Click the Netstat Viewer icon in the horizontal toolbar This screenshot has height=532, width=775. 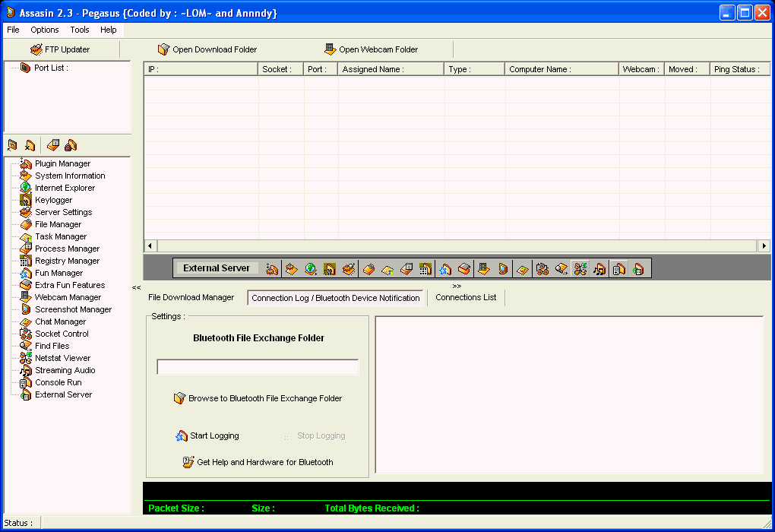580,268
